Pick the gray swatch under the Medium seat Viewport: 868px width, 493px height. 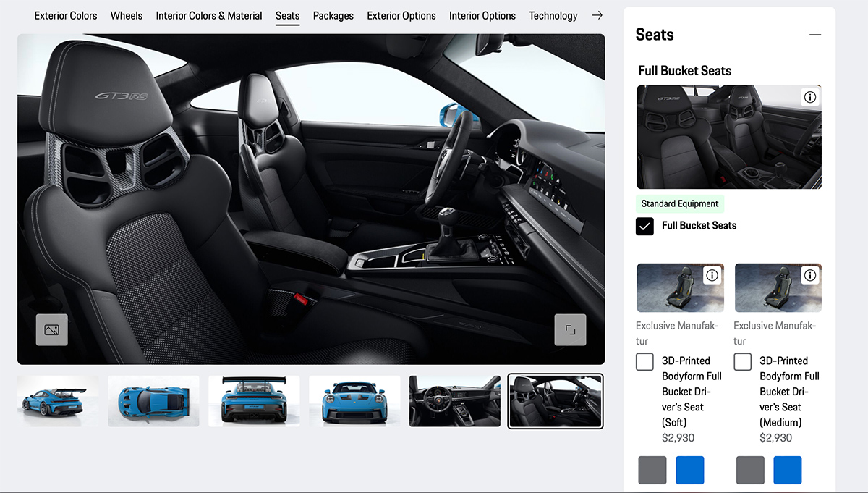point(750,470)
